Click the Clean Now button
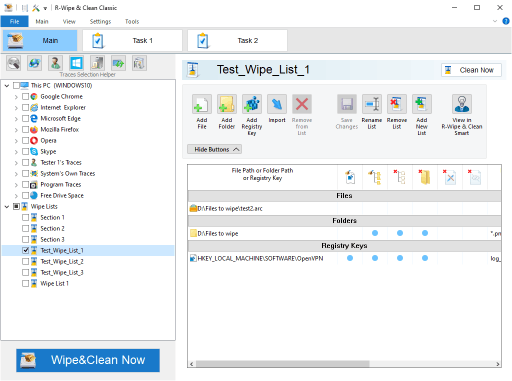This screenshot has width=512, height=381. tap(471, 70)
